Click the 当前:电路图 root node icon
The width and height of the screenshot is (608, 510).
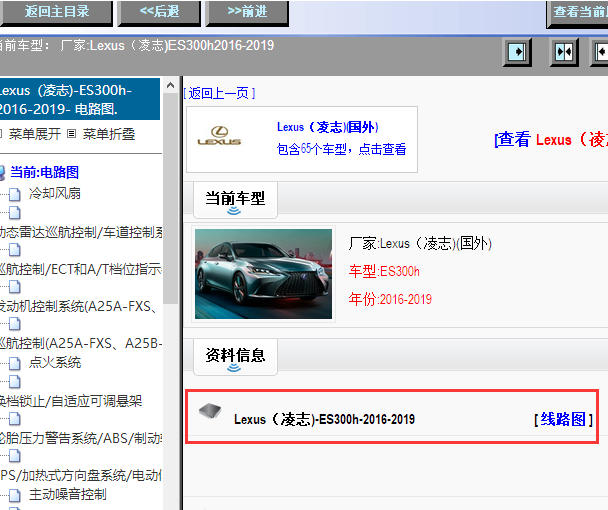pyautogui.click(x=2, y=173)
